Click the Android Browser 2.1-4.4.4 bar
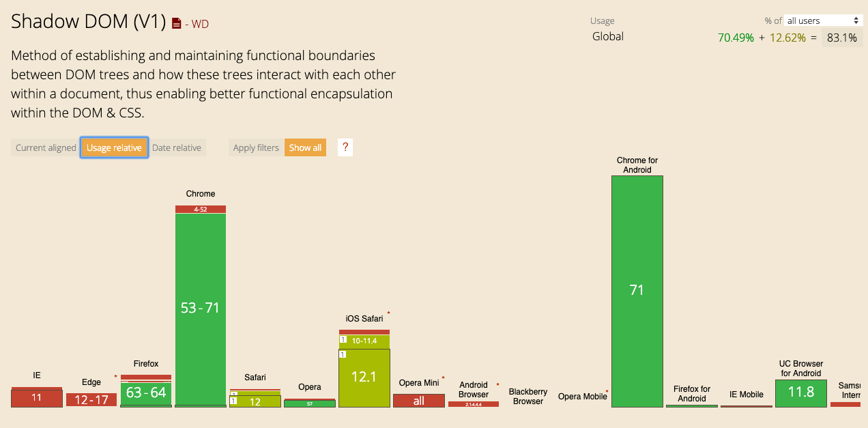This screenshot has width=868, height=428. point(474,404)
